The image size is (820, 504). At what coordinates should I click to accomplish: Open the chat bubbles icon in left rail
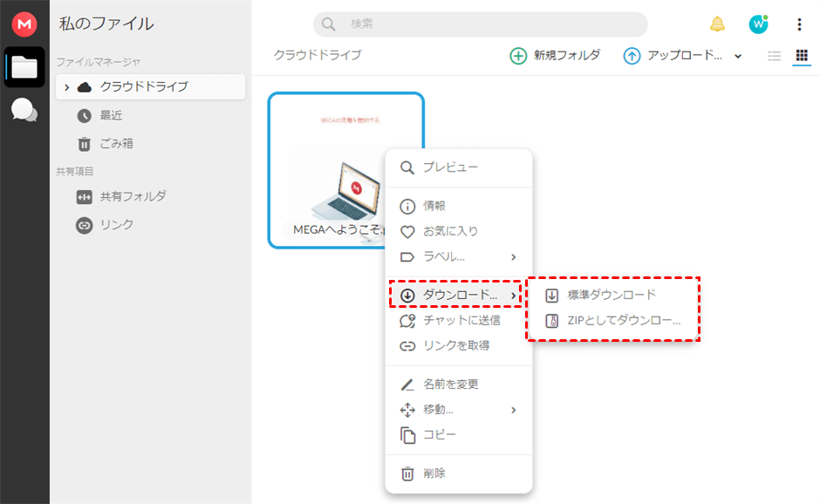24,110
